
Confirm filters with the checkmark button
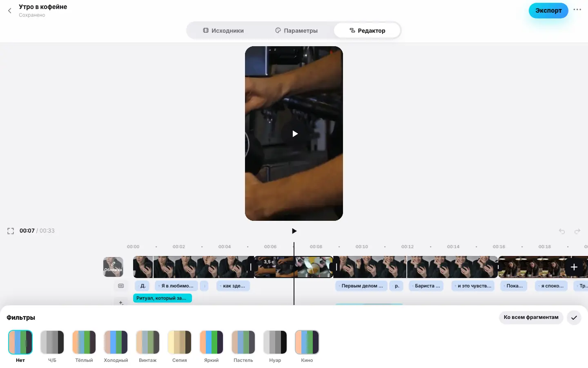[574, 317]
